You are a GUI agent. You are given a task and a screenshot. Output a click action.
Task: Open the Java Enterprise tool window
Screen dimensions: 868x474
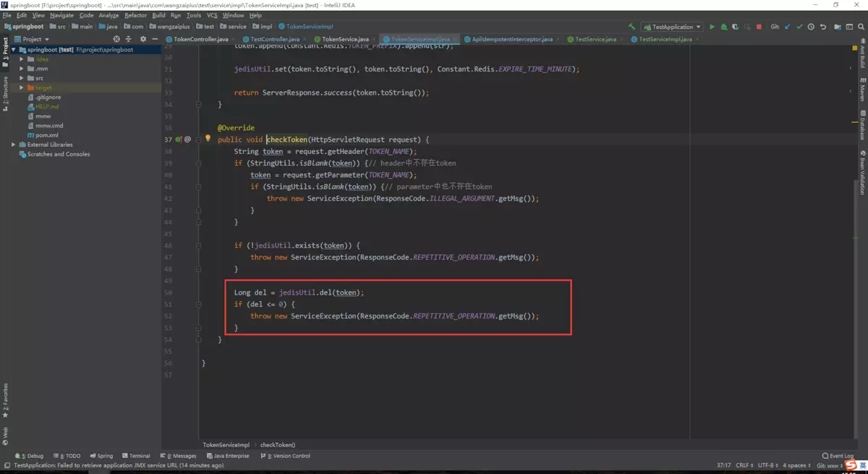[x=228, y=456]
